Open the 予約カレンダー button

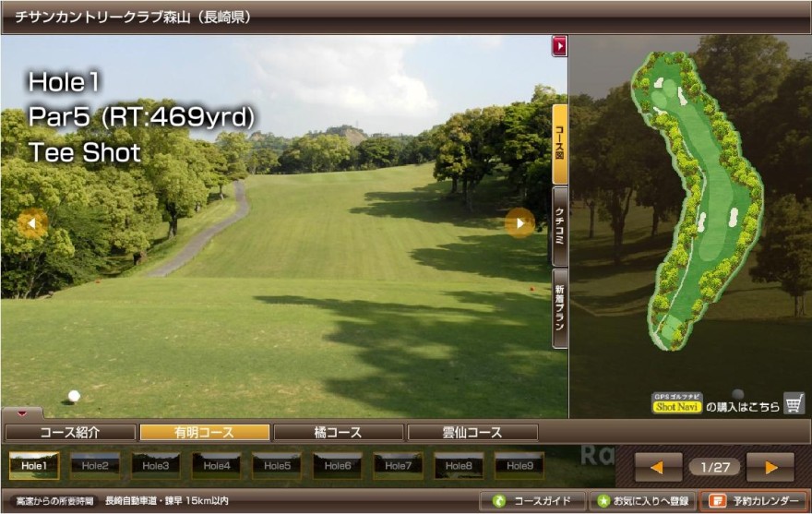pyautogui.click(x=754, y=501)
